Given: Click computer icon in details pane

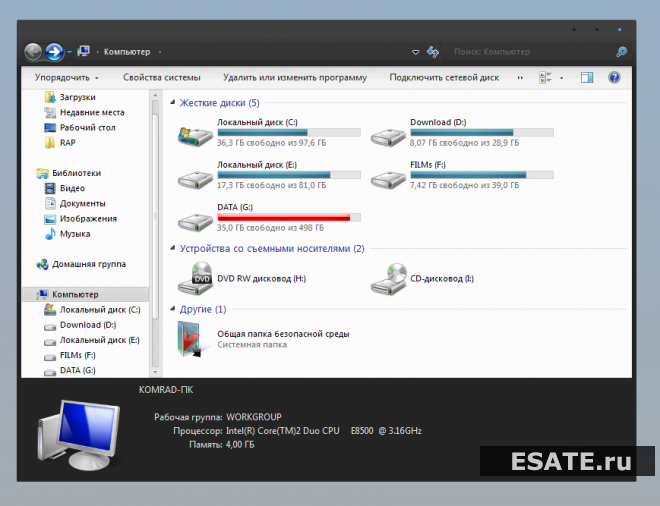Looking at the screenshot, I should point(79,435).
